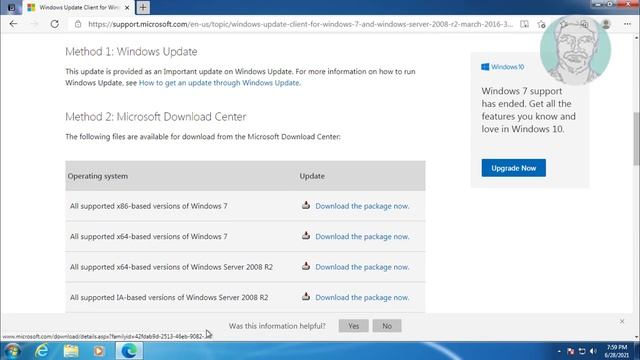Viewport: 640px width, 360px height.
Task: Click the Update column header
Action: pyautogui.click(x=312, y=176)
